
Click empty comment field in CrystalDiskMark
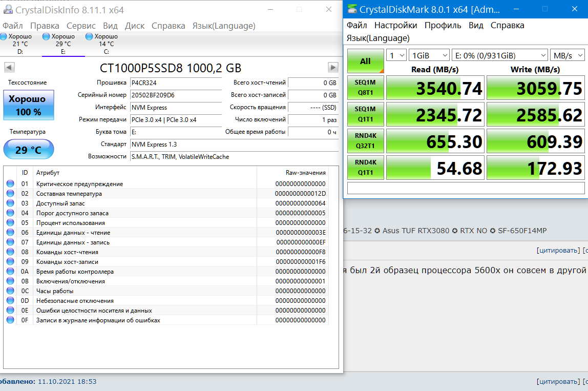tap(466, 188)
